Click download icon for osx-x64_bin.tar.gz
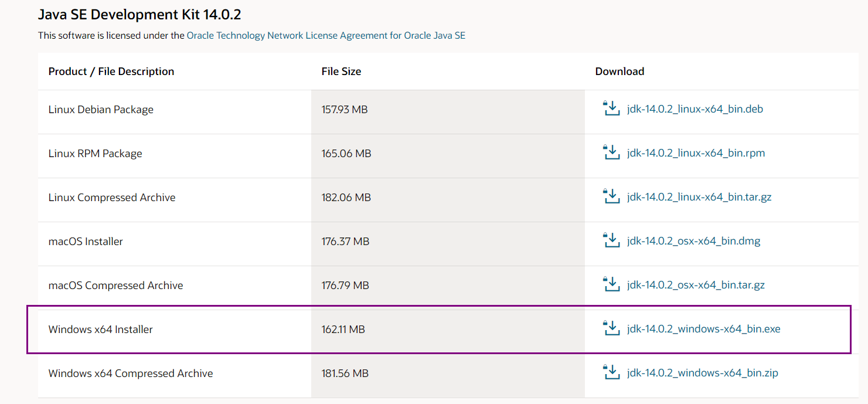This screenshot has height=404, width=868. [611, 284]
